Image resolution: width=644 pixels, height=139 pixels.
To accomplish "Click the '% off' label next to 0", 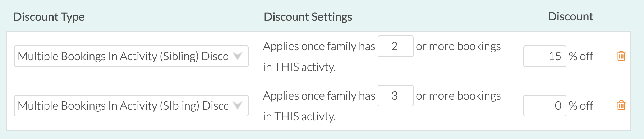I will pyautogui.click(x=581, y=106).
